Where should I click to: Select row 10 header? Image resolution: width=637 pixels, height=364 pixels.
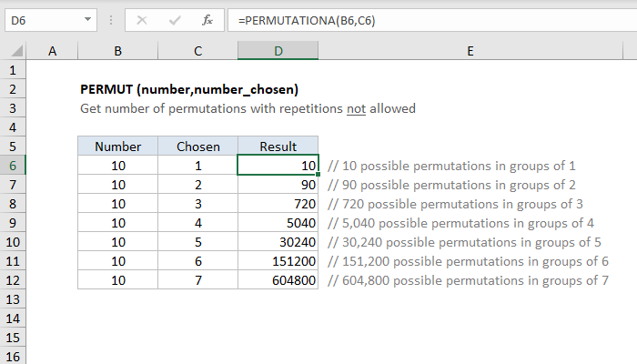pos(13,242)
